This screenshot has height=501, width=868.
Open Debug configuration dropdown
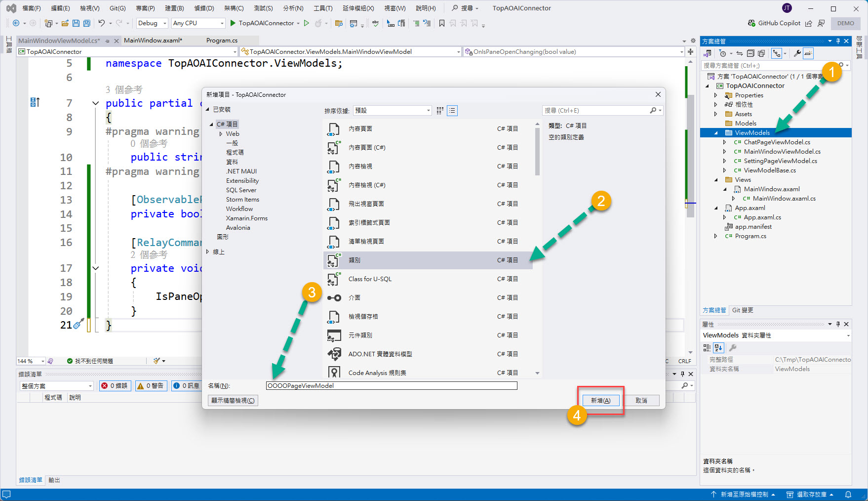(152, 23)
